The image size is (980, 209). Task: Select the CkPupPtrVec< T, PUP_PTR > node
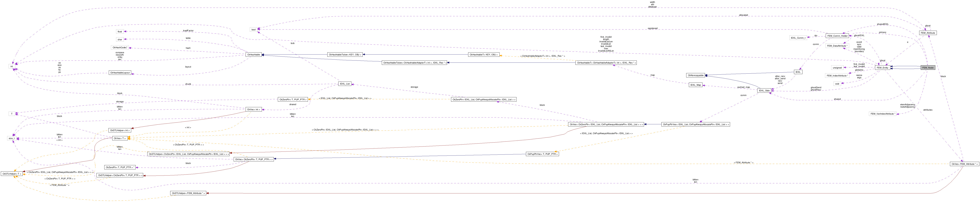[x=543, y=154]
